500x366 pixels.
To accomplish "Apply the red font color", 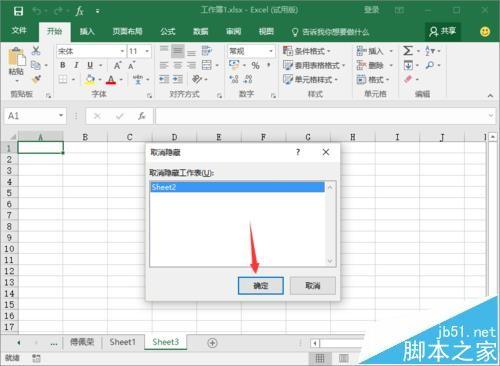I will pyautogui.click(x=111, y=80).
